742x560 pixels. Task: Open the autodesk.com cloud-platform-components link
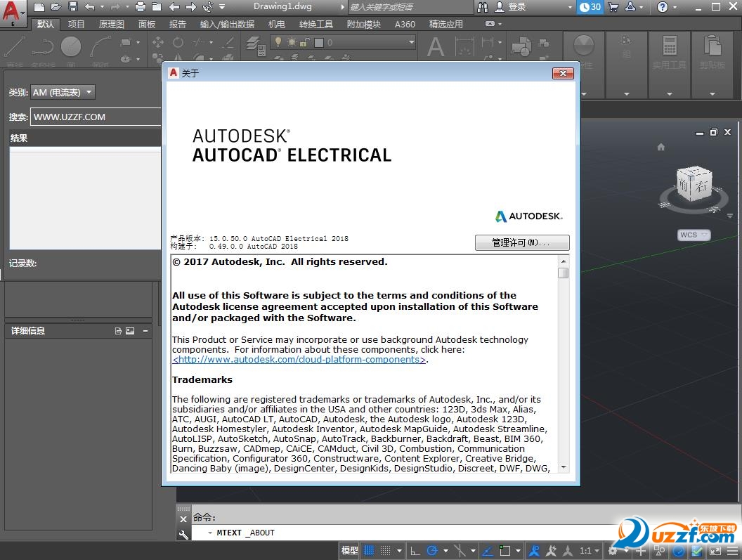click(299, 360)
